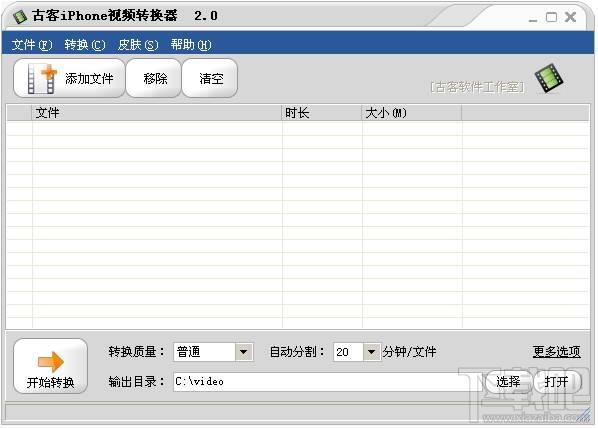Open the 皮肤(S) menu

[138, 45]
